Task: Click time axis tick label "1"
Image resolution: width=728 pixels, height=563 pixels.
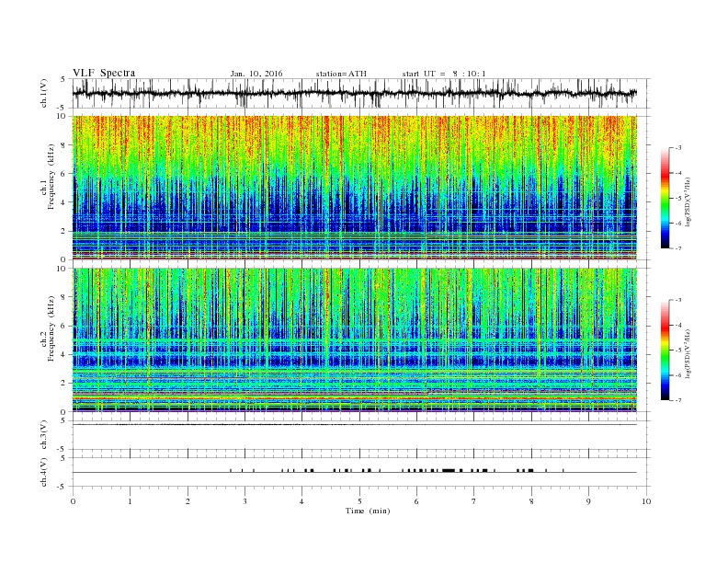Action: (x=130, y=501)
